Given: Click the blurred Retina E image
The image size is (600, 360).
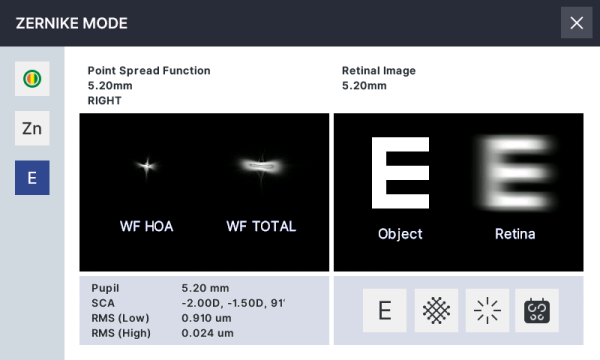Looking at the screenshot, I should pos(515,173).
